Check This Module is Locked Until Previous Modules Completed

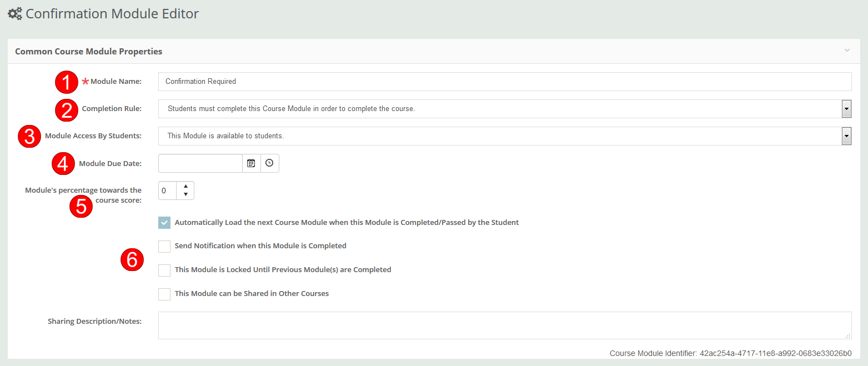164,270
